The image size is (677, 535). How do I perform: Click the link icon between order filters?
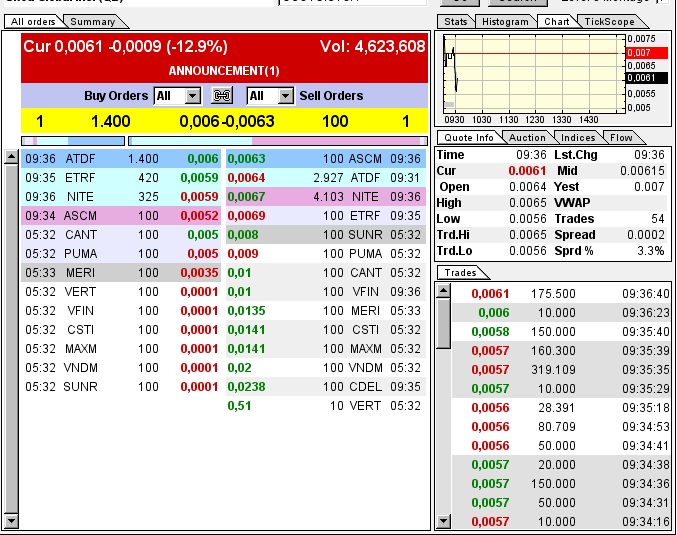tap(223, 96)
